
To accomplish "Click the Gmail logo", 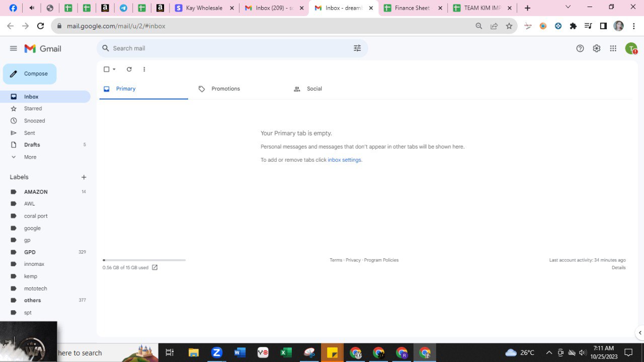I will (x=43, y=48).
